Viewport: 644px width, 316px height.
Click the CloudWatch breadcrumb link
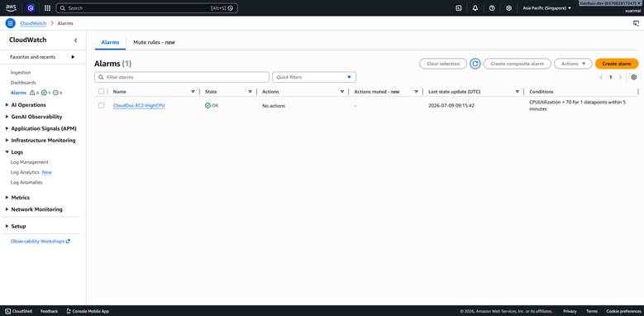click(x=33, y=23)
